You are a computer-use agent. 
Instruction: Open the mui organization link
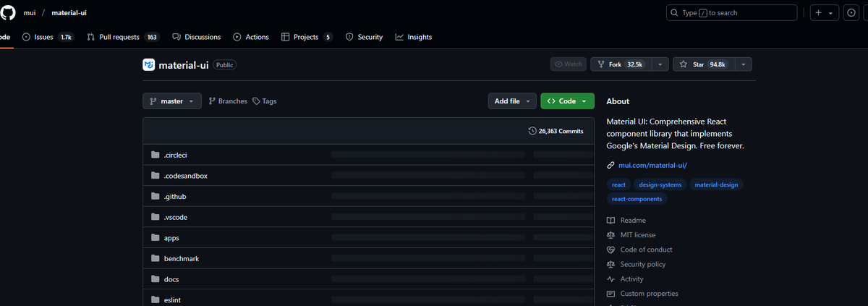30,13
